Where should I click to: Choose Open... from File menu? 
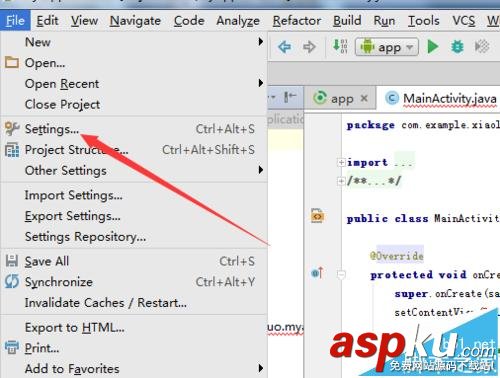point(134,63)
